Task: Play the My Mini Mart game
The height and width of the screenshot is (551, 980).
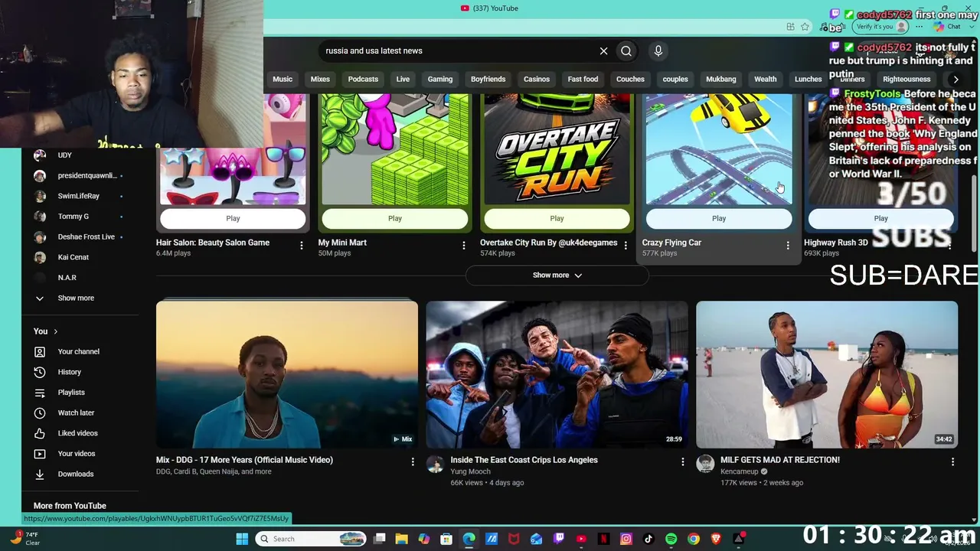Action: click(395, 219)
